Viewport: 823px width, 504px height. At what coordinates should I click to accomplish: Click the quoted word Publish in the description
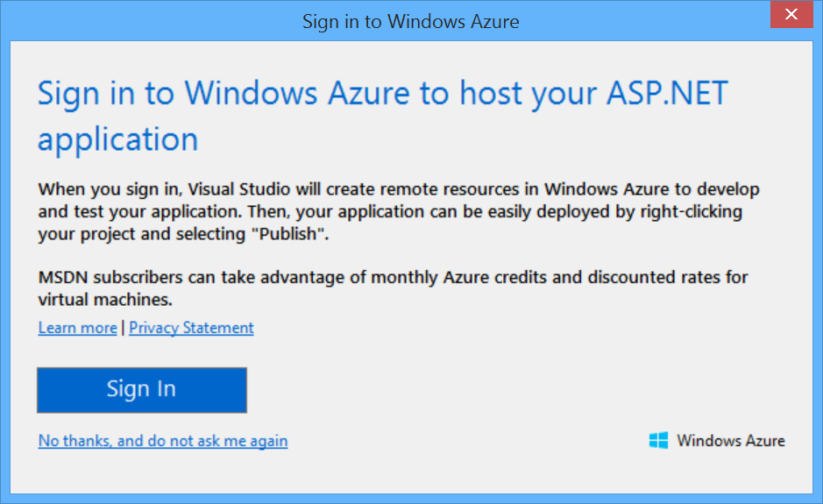coord(304,235)
